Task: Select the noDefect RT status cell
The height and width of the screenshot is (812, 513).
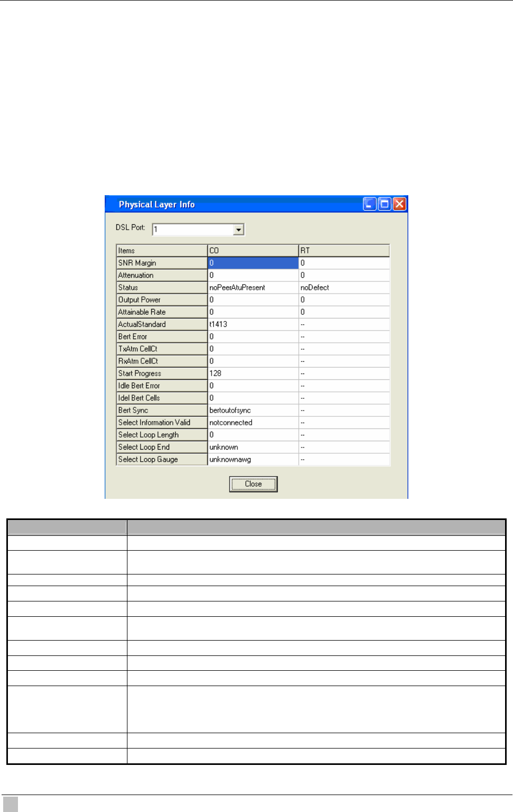Action: pos(344,287)
